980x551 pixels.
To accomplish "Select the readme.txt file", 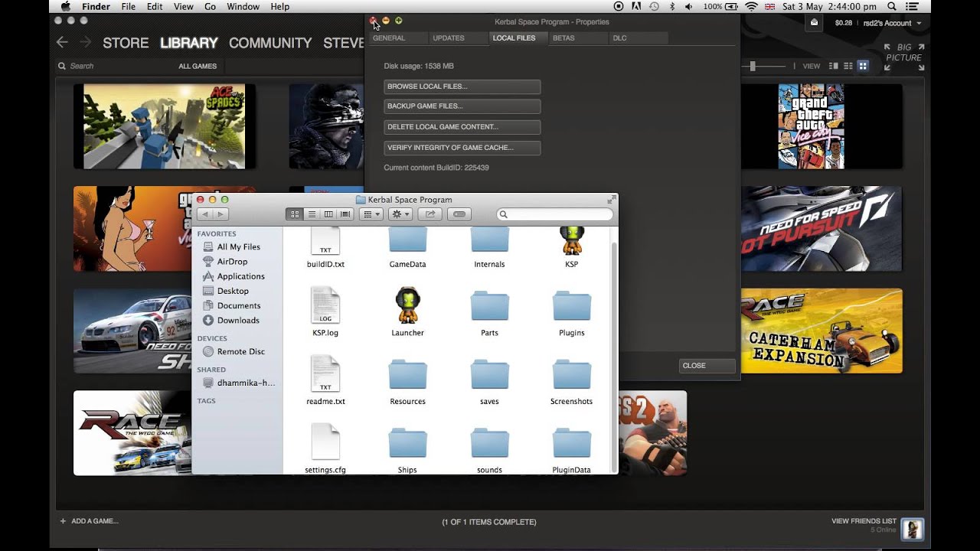I will (x=325, y=380).
